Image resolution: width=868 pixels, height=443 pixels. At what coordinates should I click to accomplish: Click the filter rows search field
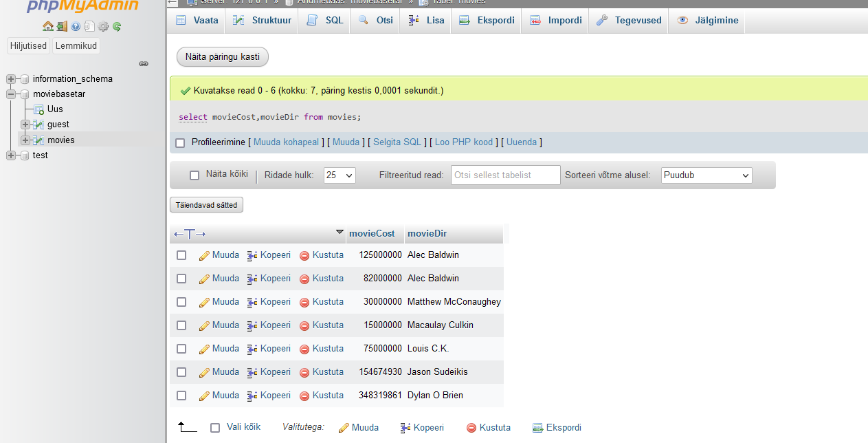(505, 175)
